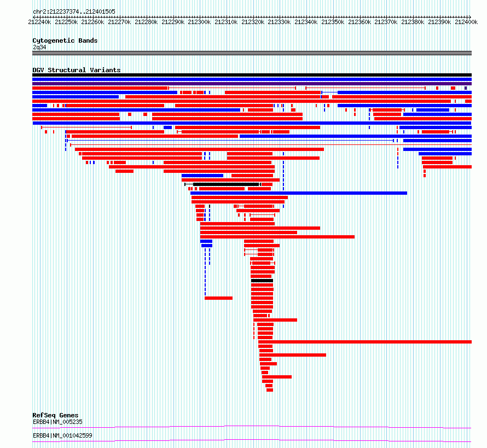Viewport: 487px width, 448px height.
Task: Open the ERBB4|NM_001042599 gene label
Action: pyautogui.click(x=62, y=435)
